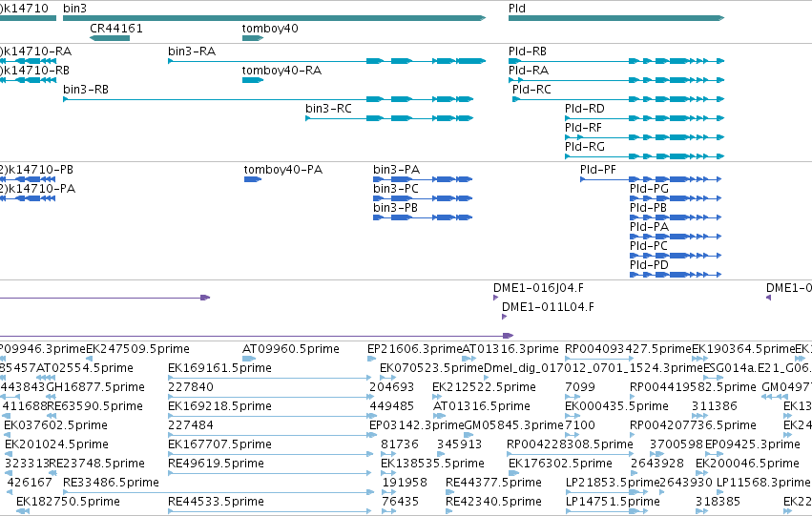
Task: Select the k14710-PA protein label
Action: pyautogui.click(x=38, y=189)
